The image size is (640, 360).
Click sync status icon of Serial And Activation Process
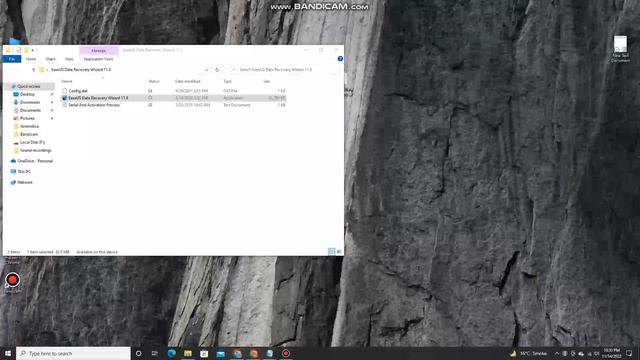pos(150,105)
